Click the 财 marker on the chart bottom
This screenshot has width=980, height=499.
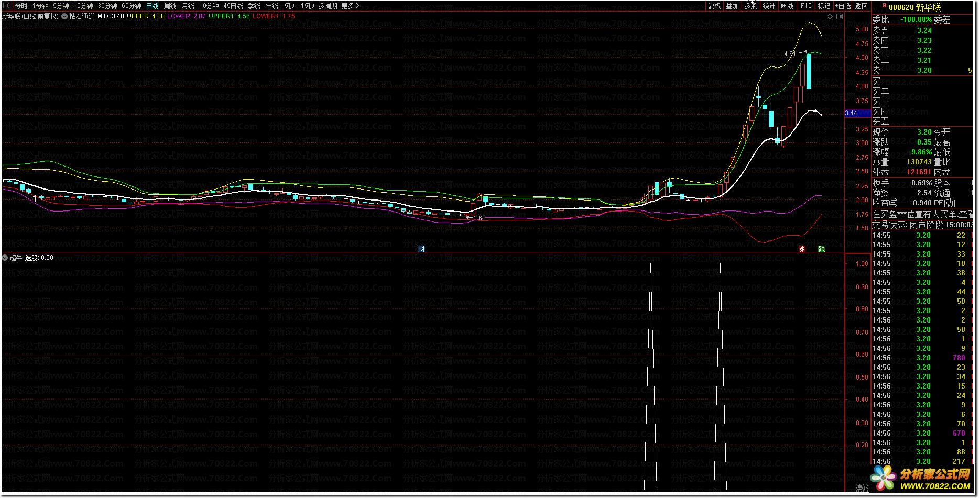(x=421, y=249)
